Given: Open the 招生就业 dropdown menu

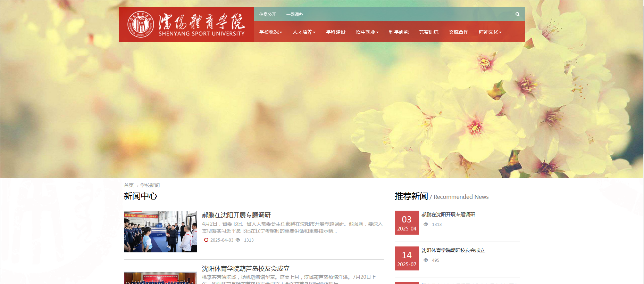Looking at the screenshot, I should tap(367, 32).
